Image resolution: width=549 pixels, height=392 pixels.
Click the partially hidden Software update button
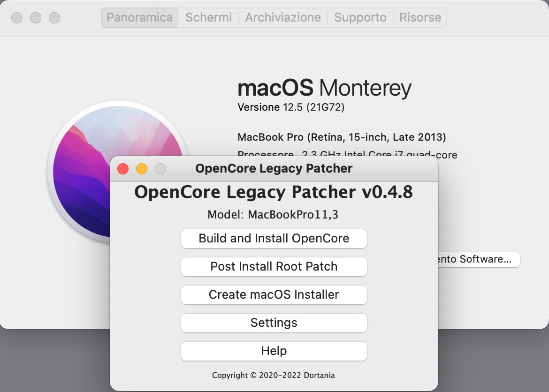479,259
